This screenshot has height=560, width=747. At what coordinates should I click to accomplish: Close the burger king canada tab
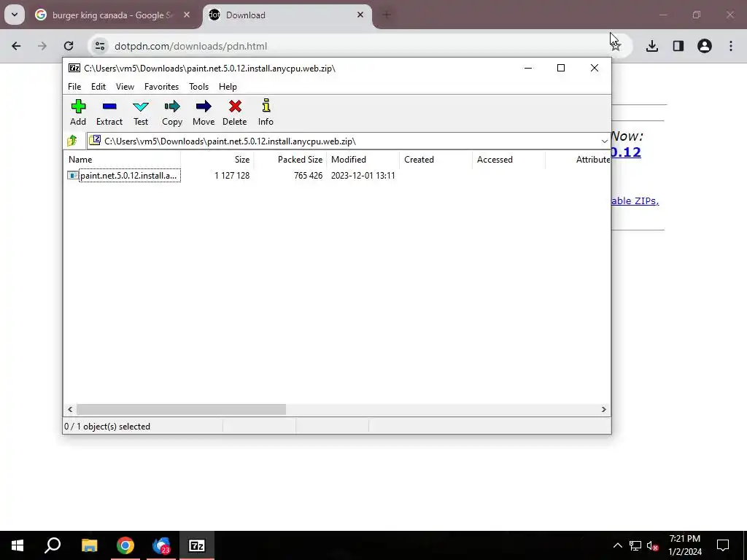(187, 15)
